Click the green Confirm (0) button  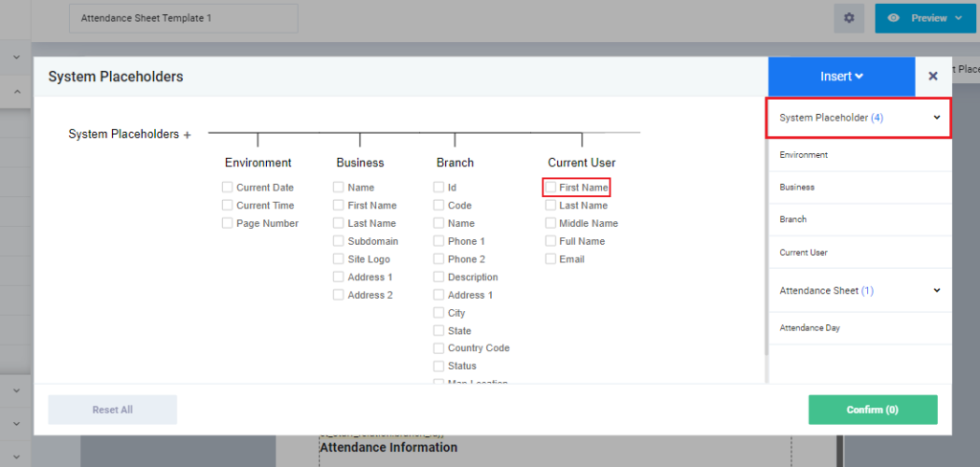tap(873, 410)
